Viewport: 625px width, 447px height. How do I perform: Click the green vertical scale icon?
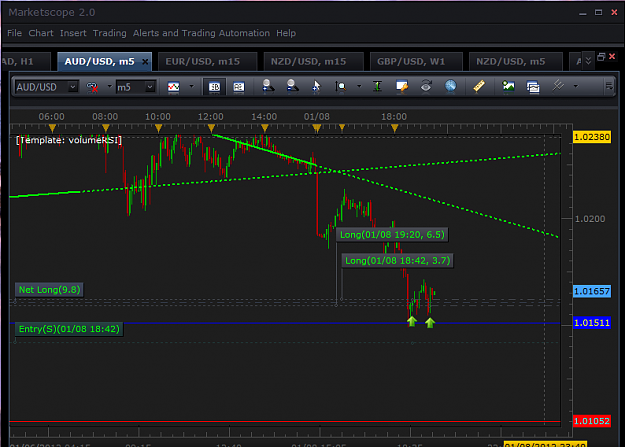377,86
